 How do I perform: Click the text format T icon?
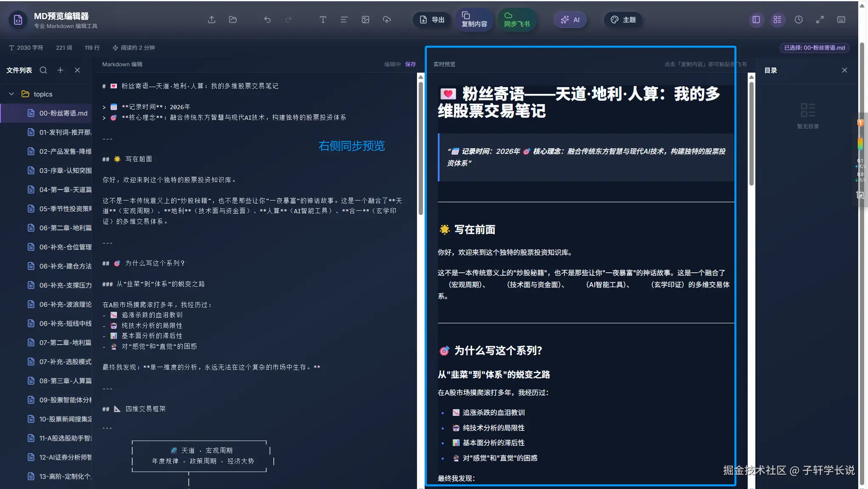point(323,20)
